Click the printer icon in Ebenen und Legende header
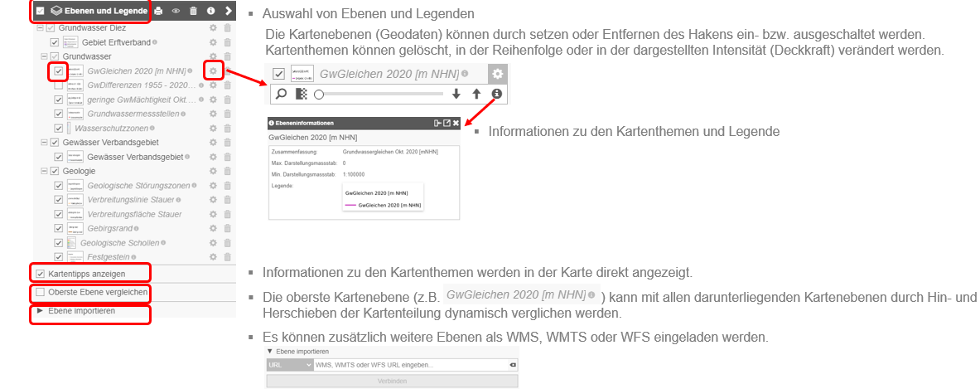This screenshot has width=980, height=389. (159, 11)
